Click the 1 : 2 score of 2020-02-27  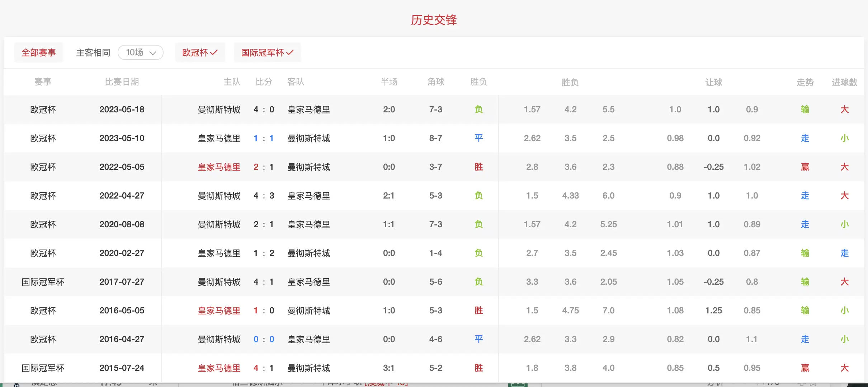coord(264,253)
